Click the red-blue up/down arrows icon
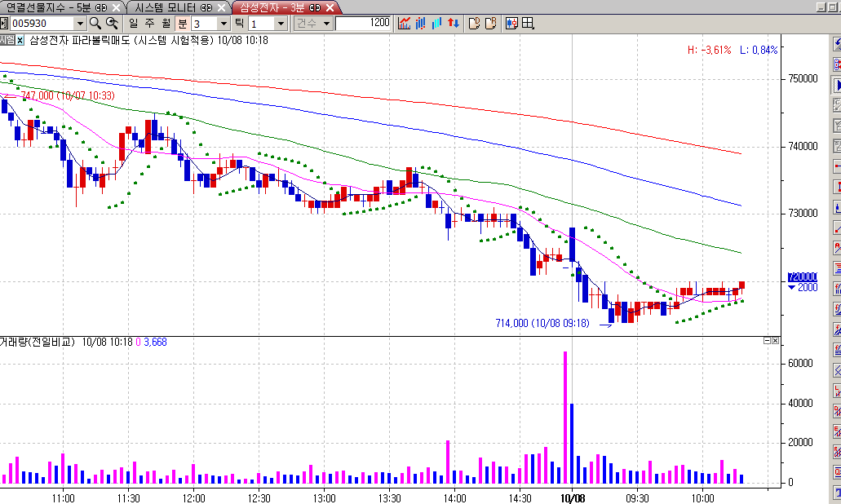 452,23
